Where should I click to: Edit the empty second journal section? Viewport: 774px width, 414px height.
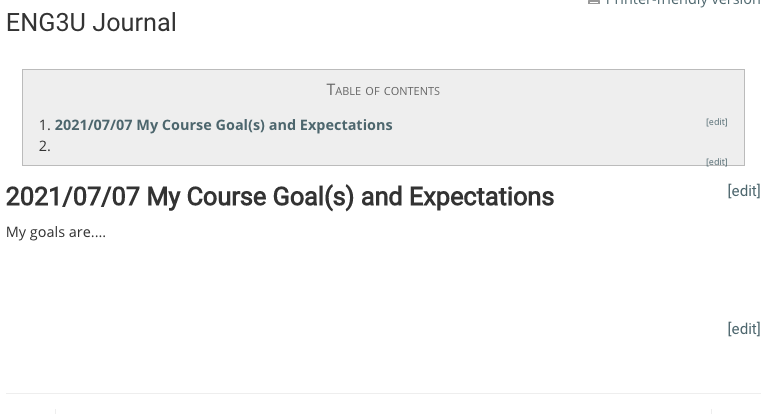[743, 329]
